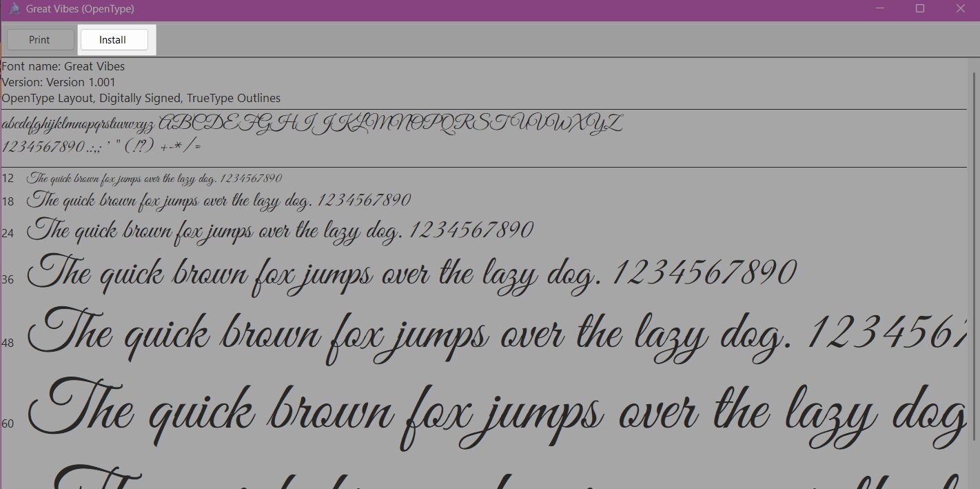Minimize the Great Vibes font window
Viewport: 980px width, 489px height.
[879, 9]
